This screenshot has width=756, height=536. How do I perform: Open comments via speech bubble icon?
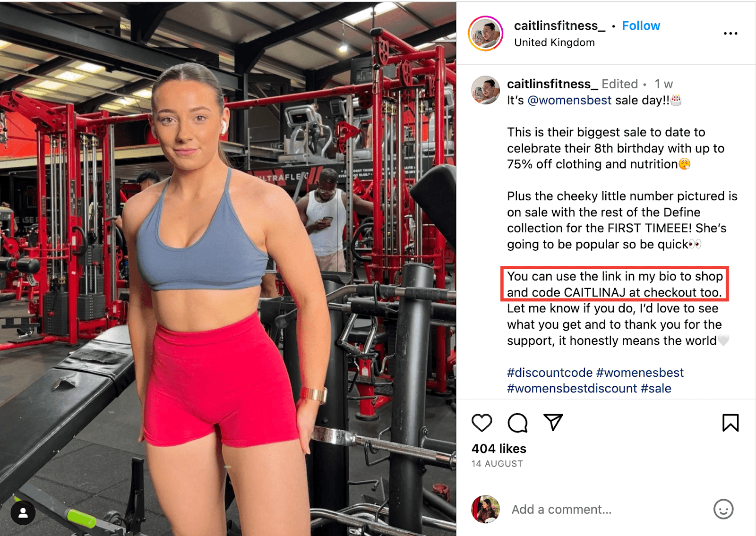click(x=517, y=423)
